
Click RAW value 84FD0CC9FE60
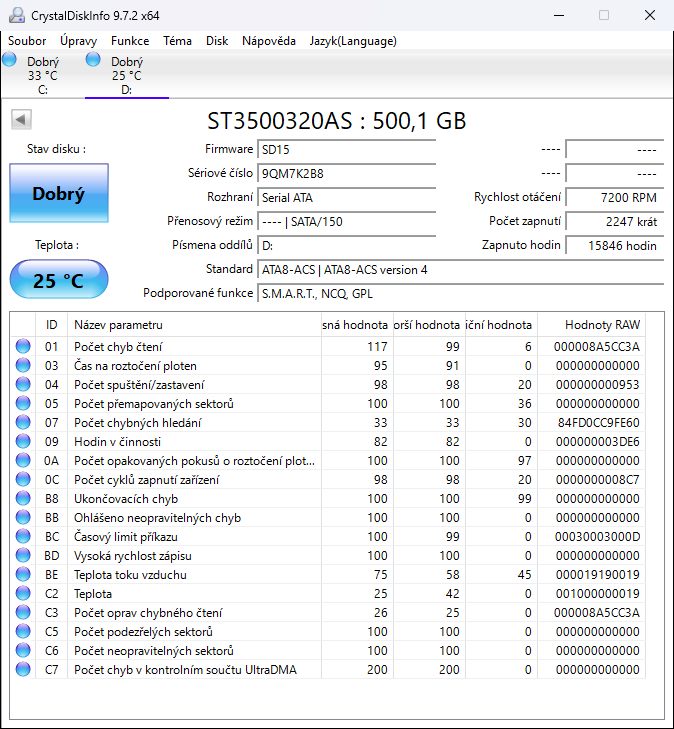click(599, 423)
